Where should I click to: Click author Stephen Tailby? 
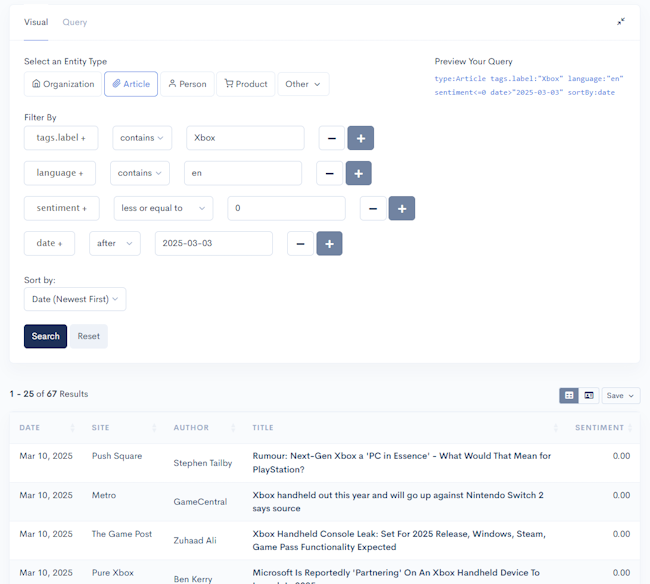[203, 463]
